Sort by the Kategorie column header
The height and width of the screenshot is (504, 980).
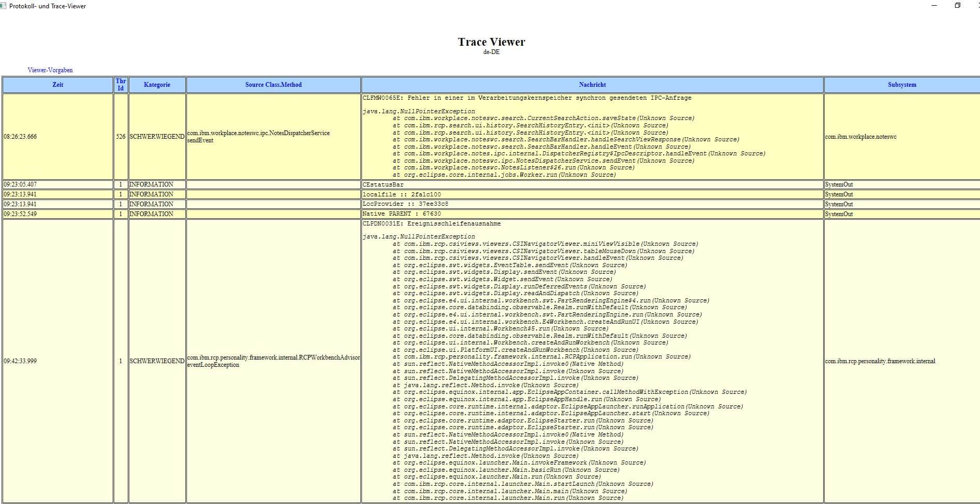pos(157,85)
